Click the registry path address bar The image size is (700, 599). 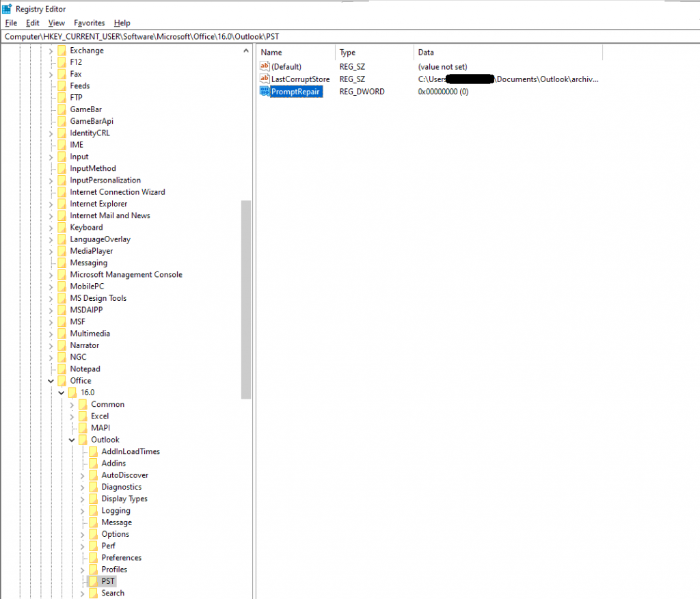pos(350,37)
